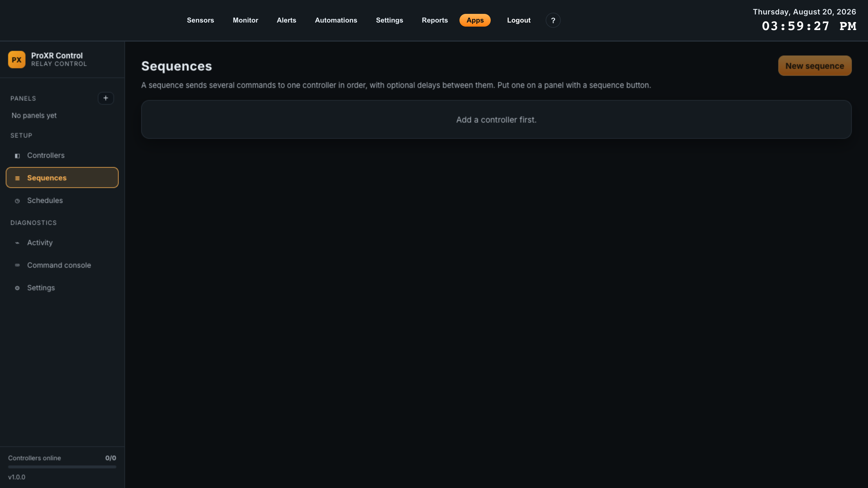
Task: Click the 03:59:27 PM clock
Action: pos(809,26)
